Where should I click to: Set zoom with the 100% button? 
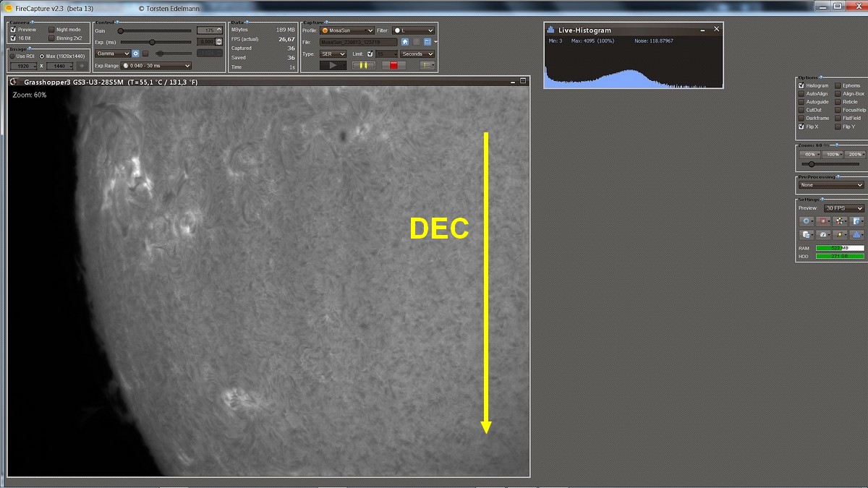click(833, 155)
